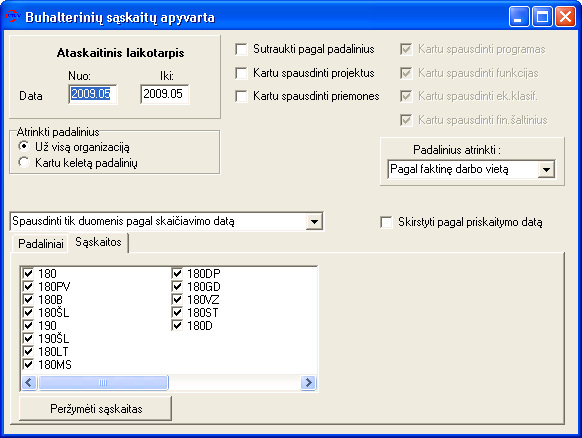The height and width of the screenshot is (438, 582).
Task: Select Už visą organizaciją radio option
Action: tap(24, 147)
